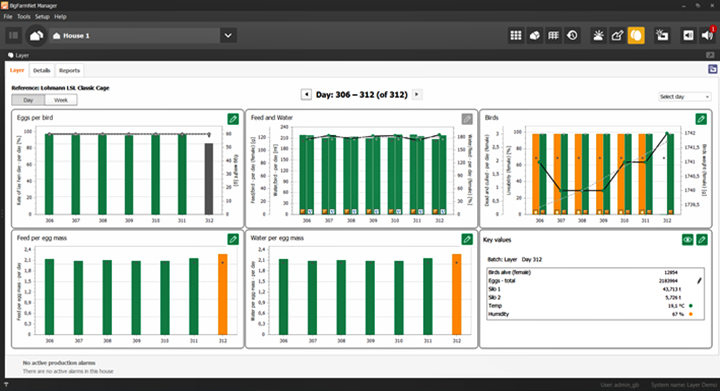This screenshot has height=391, width=720.
Task: Click the pop-out icon in the Layer title bar
Action: (x=710, y=55)
